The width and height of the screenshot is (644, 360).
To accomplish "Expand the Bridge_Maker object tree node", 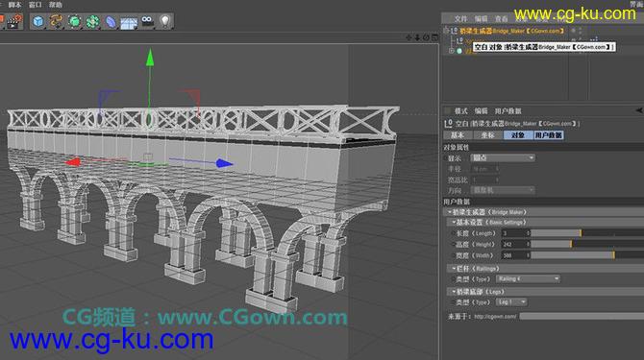I will (446, 31).
